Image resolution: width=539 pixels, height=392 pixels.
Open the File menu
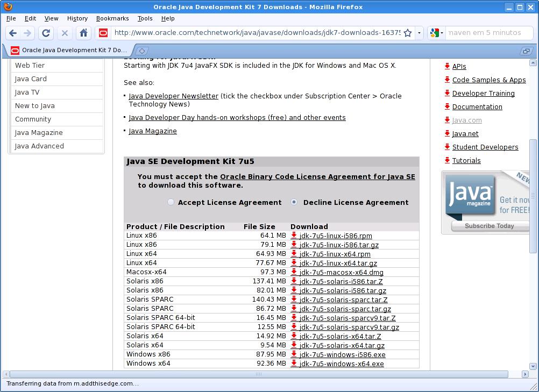tap(11, 19)
